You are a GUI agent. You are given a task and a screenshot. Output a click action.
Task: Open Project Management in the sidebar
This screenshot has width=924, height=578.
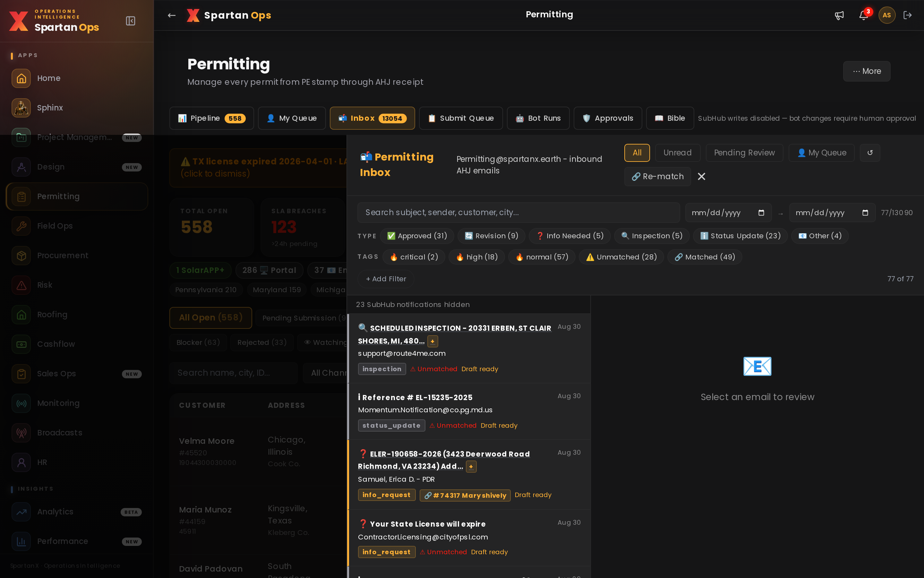pyautogui.click(x=77, y=137)
